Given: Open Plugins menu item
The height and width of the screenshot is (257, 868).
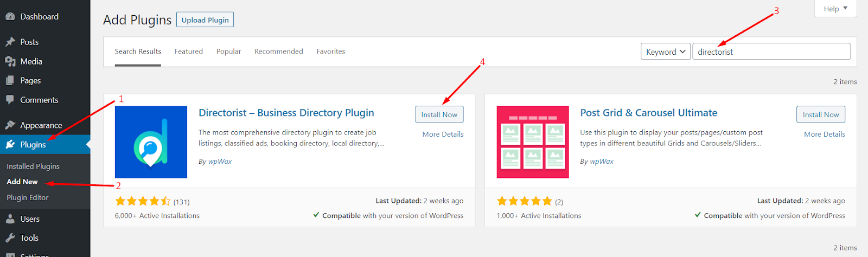Looking at the screenshot, I should coord(45,144).
